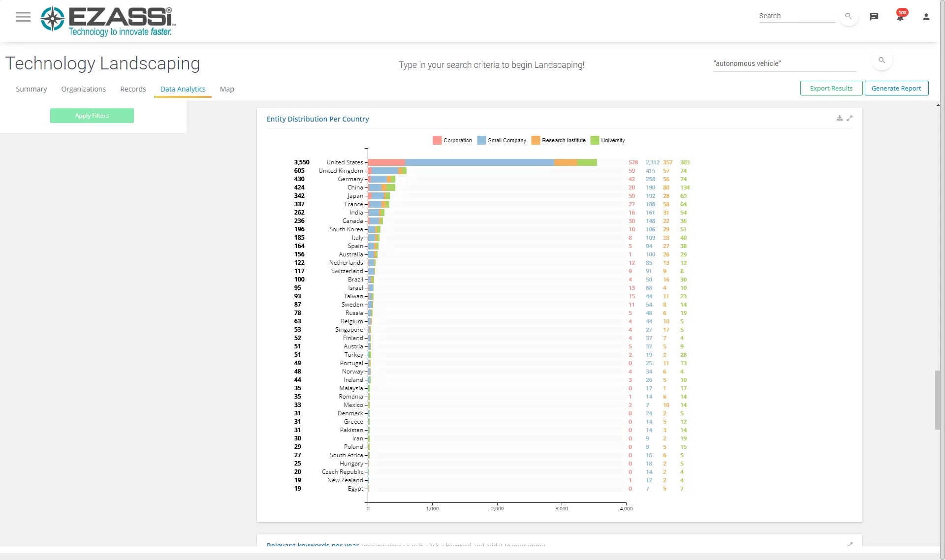
Task: Toggle Corporation legend swatch
Action: (x=437, y=140)
